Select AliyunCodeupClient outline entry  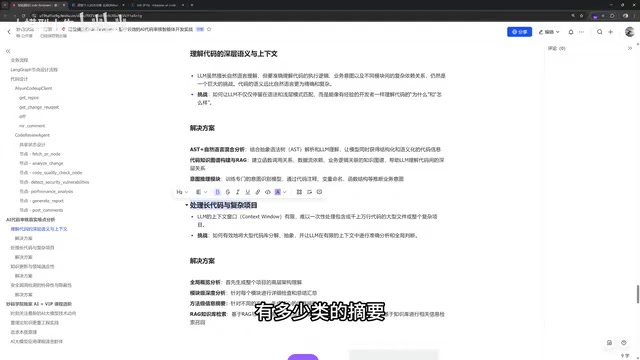click(x=33, y=88)
